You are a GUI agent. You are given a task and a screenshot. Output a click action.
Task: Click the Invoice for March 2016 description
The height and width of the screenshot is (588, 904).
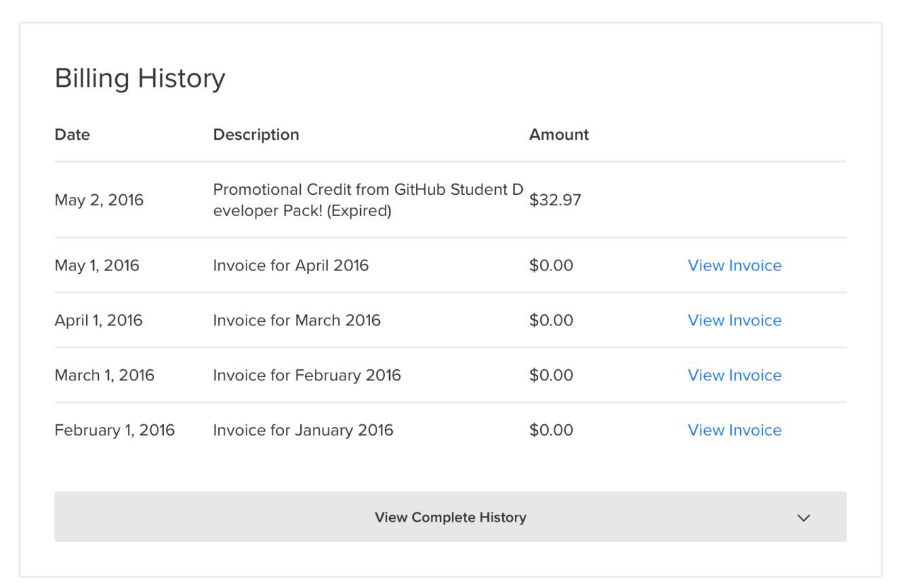[297, 320]
